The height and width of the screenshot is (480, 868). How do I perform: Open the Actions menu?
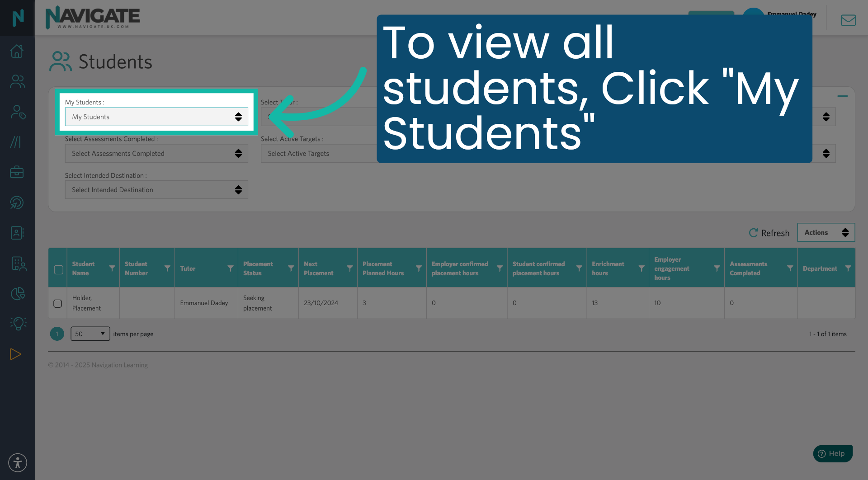click(826, 232)
